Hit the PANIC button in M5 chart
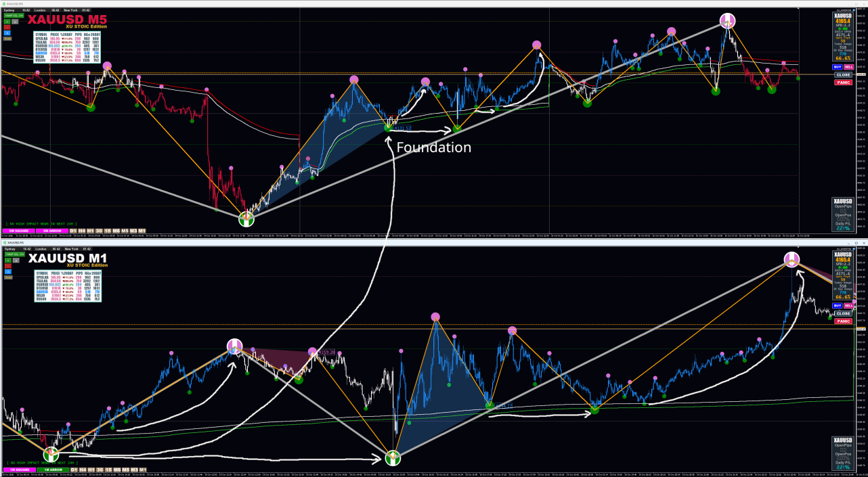868x477 pixels. tap(843, 83)
